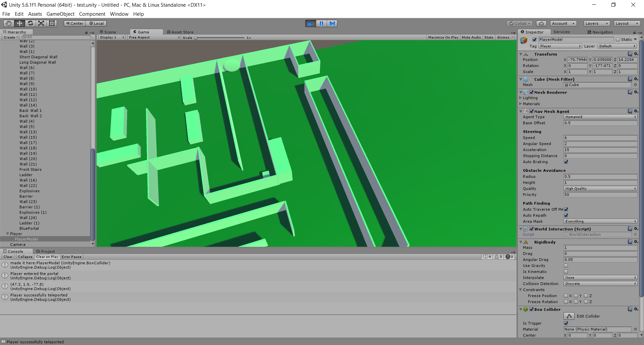644x345 pixels.
Task: Disable the Mesh Renderer component
Action: 532,92
